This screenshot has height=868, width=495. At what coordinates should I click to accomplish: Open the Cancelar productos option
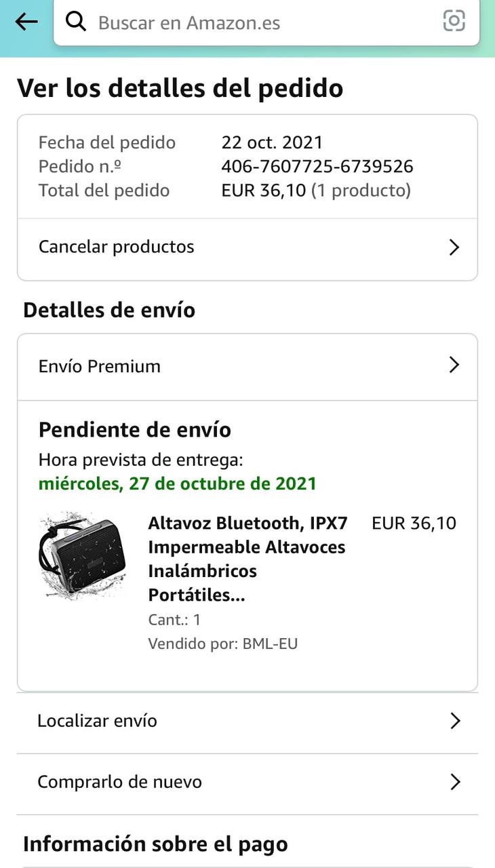tap(117, 247)
